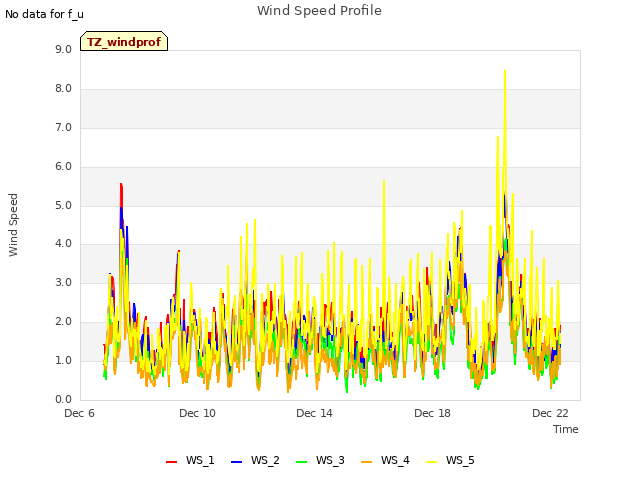The image size is (640, 480).
Task: Click the 'No data for f_u' message
Action: coord(44,14)
